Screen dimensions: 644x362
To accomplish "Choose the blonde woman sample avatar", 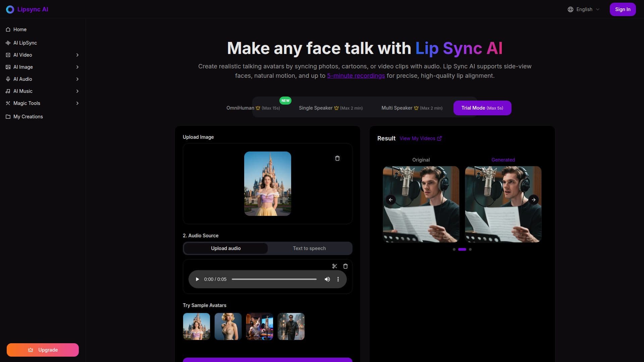I will click(x=228, y=326).
